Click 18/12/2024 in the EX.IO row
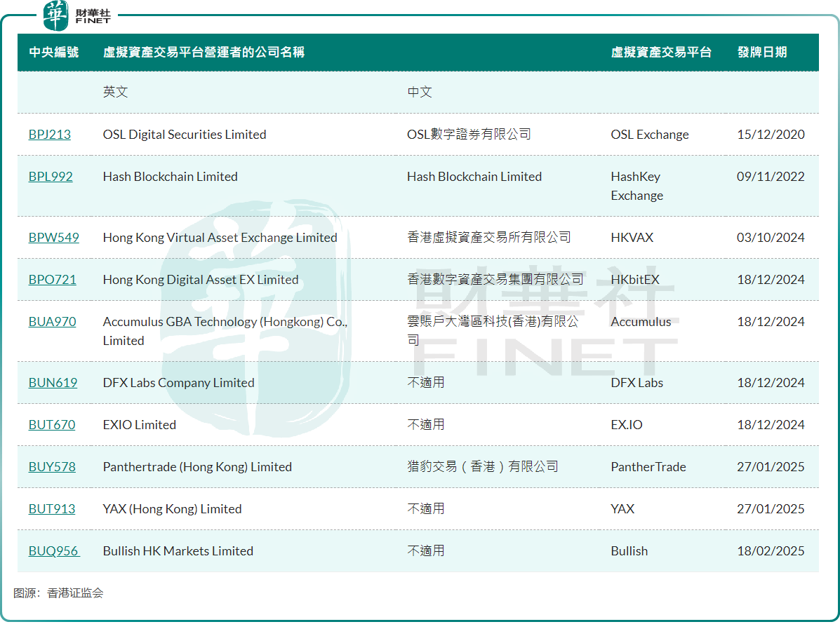Screen dimensions: 840x636 pos(771,424)
